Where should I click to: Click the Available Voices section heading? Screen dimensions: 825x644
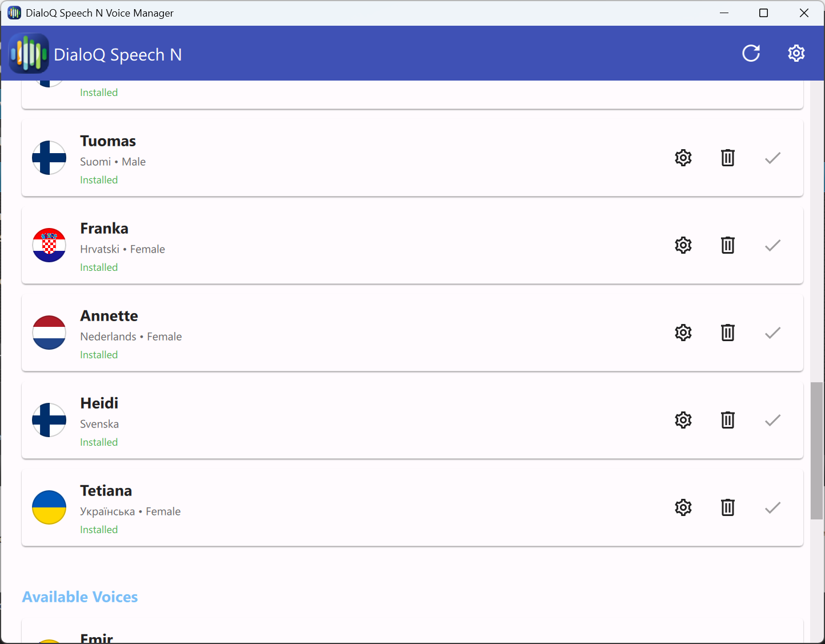(x=80, y=597)
